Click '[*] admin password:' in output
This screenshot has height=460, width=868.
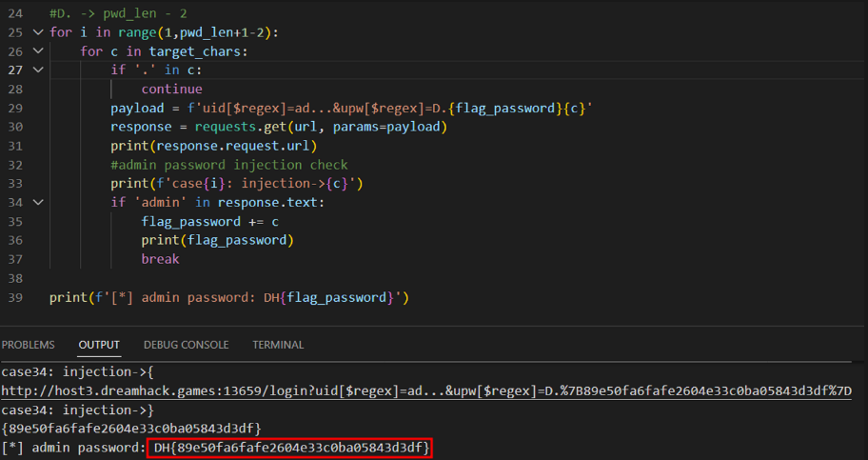click(73, 448)
